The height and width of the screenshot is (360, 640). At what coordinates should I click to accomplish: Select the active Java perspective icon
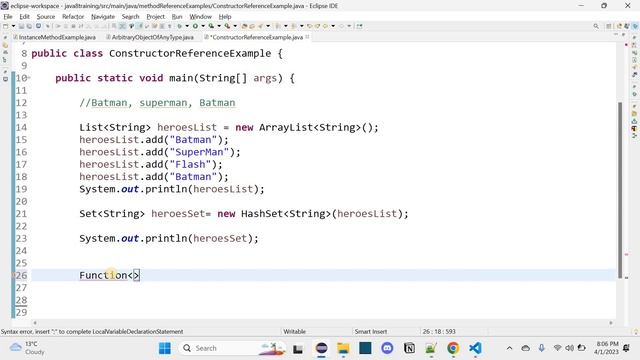635,26
